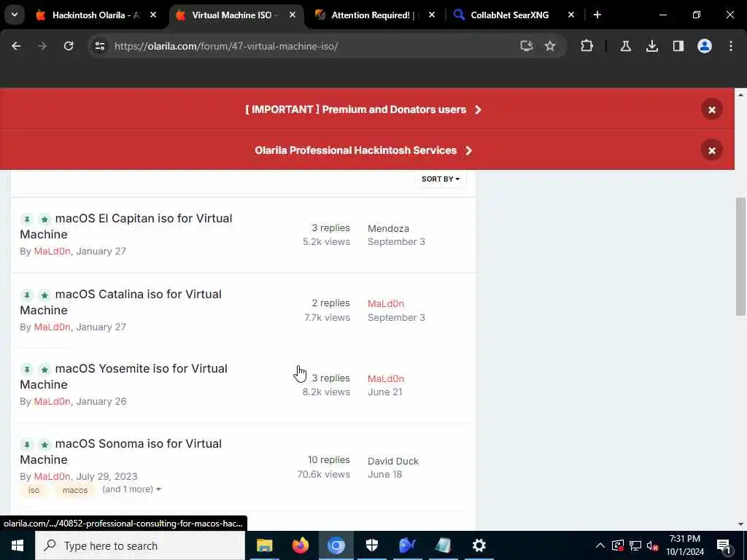
Task: Click pinned icon on Yosemite topic
Action: click(27, 369)
